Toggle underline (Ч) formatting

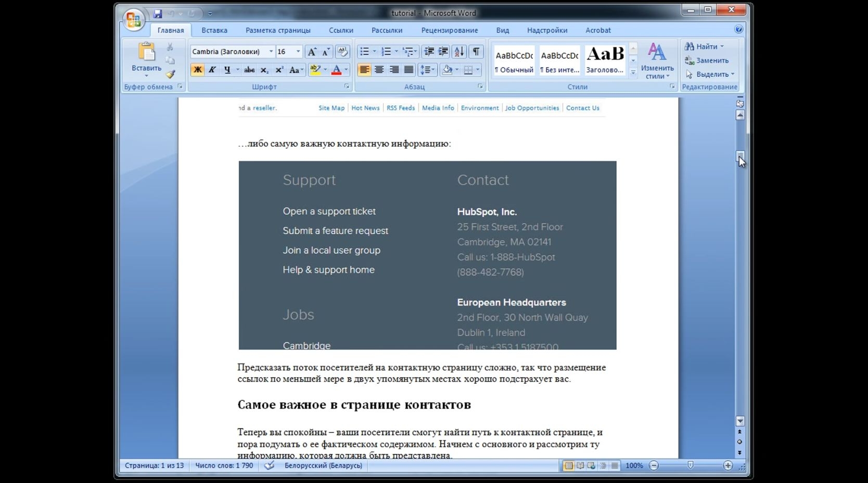point(227,70)
